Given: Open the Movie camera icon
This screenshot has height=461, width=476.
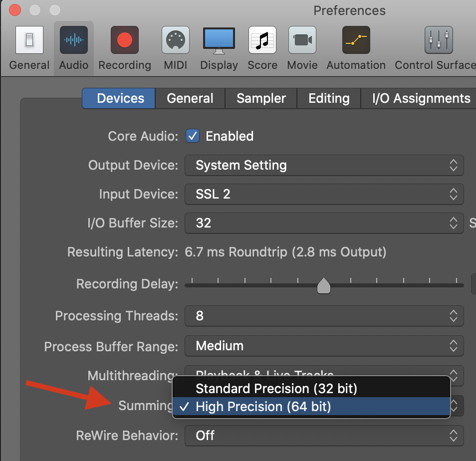Looking at the screenshot, I should [x=302, y=41].
